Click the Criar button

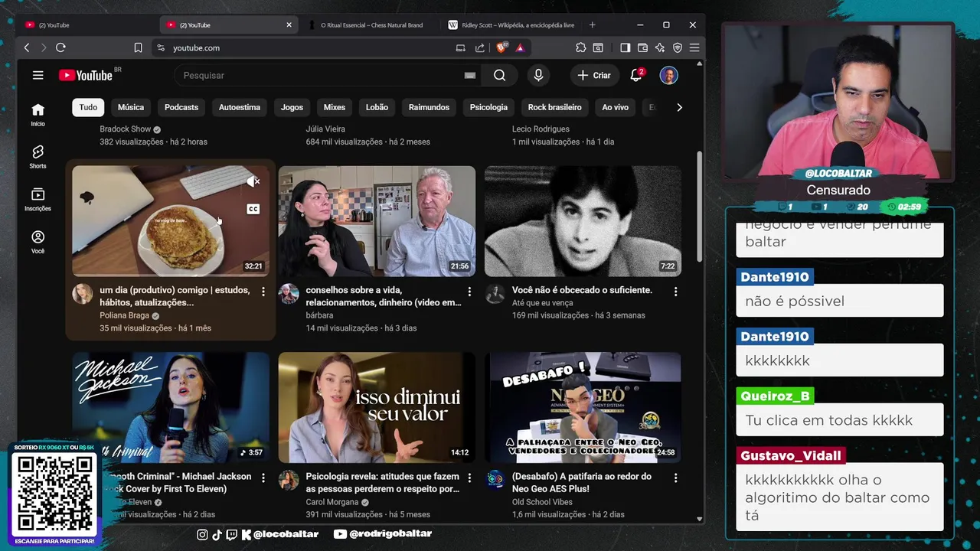point(594,75)
